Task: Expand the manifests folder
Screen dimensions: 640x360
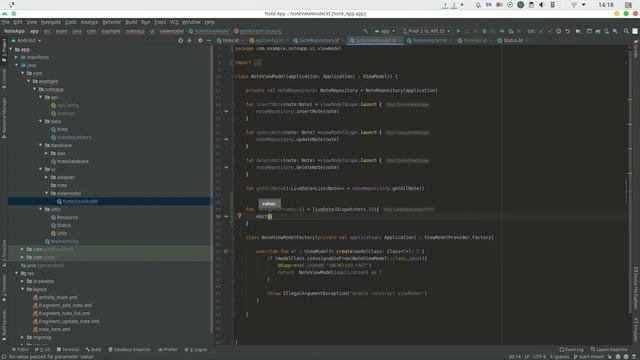Action: (x=17, y=58)
